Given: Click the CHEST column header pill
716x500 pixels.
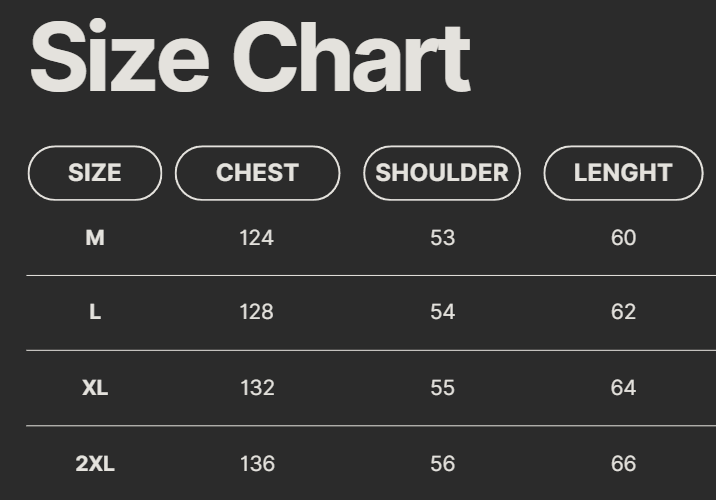Looking at the screenshot, I should tap(257, 173).
